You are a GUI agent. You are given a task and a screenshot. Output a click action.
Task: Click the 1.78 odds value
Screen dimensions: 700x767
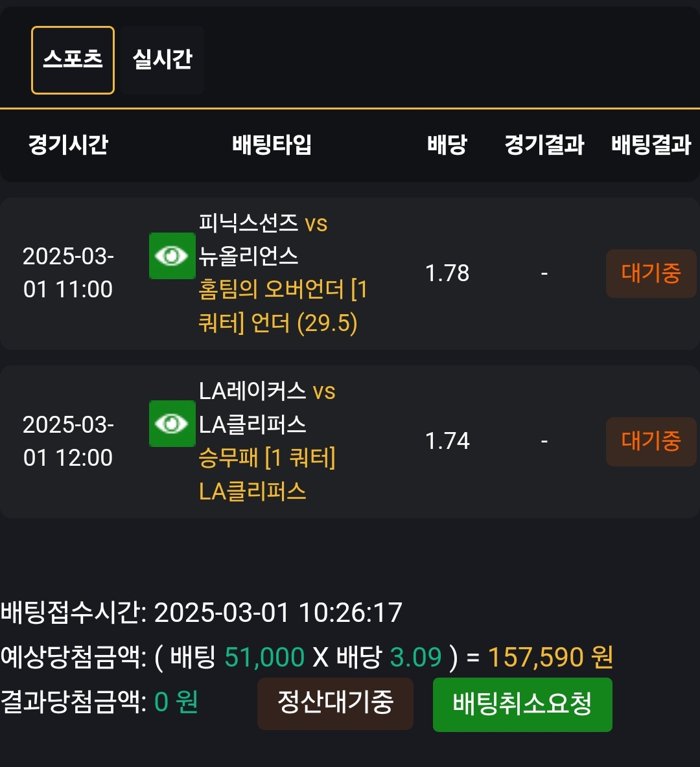447,273
